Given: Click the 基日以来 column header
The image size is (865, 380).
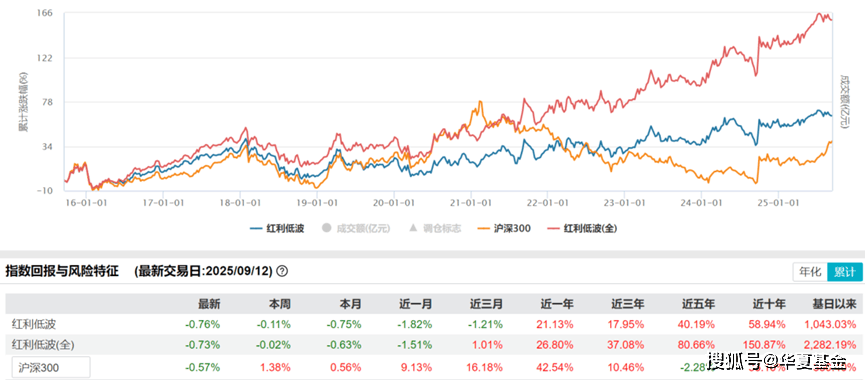Looking at the screenshot, I should 835,303.
